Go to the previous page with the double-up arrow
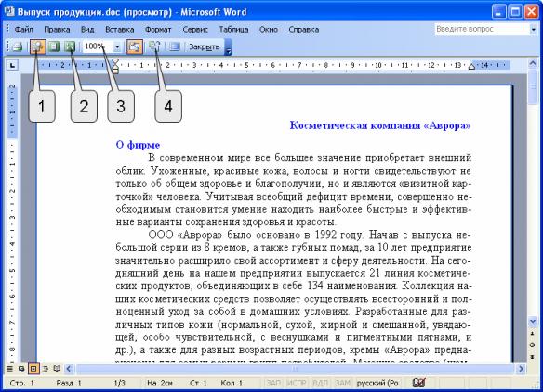 [x=533, y=333]
